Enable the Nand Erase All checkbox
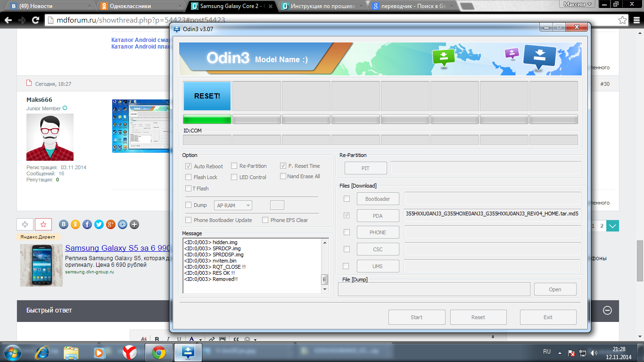The height and width of the screenshot is (362, 644). tap(283, 176)
